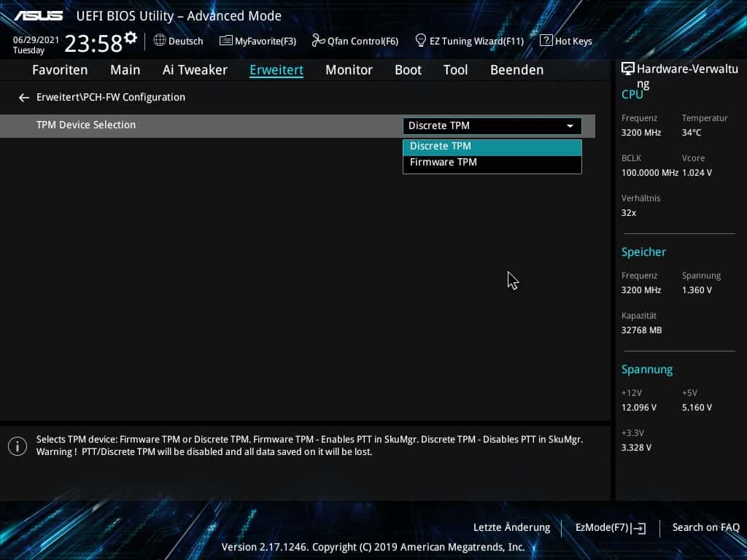747x560 pixels.
Task: Open the Ai Tweaker tab
Action: point(195,70)
